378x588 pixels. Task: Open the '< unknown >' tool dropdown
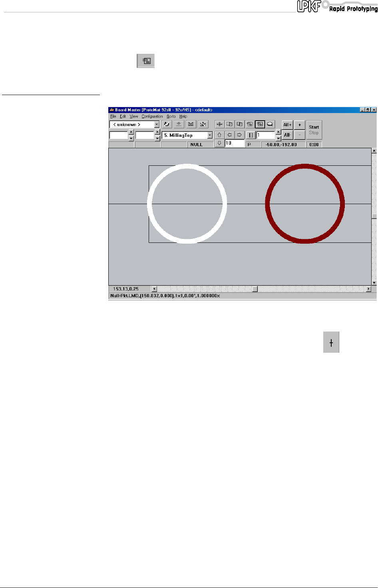(157, 125)
